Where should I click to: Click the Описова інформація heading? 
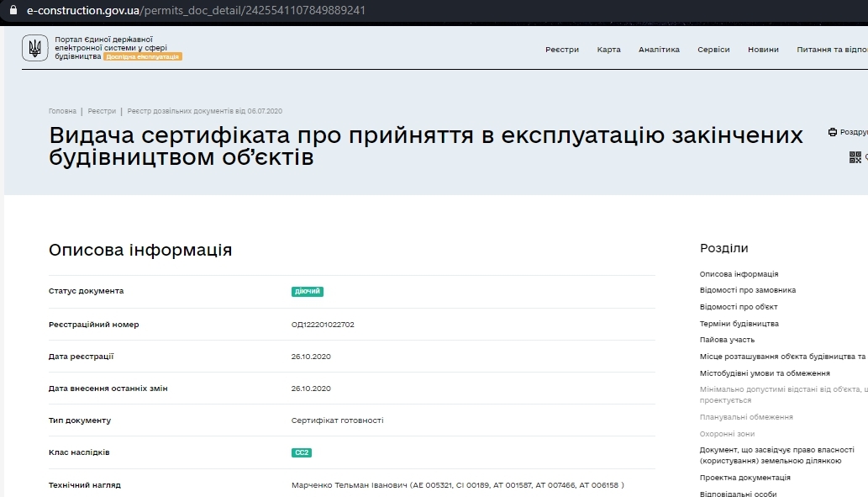tap(140, 250)
